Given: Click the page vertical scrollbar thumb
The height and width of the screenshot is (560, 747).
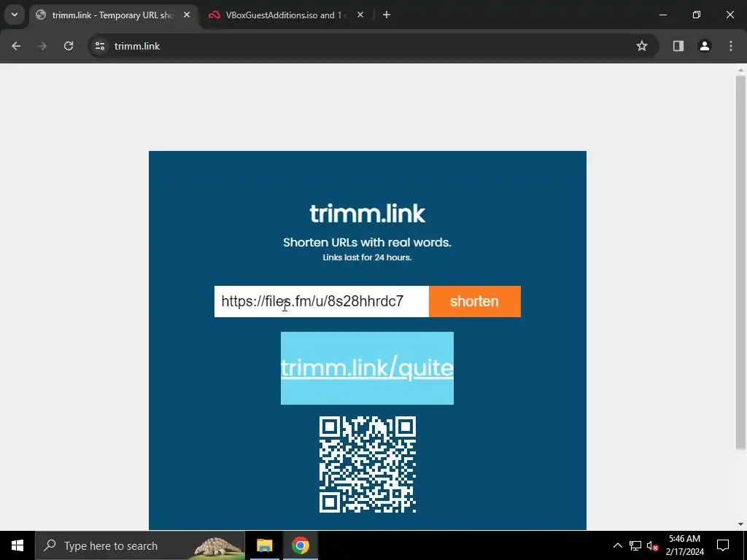Looking at the screenshot, I should coord(740,262).
